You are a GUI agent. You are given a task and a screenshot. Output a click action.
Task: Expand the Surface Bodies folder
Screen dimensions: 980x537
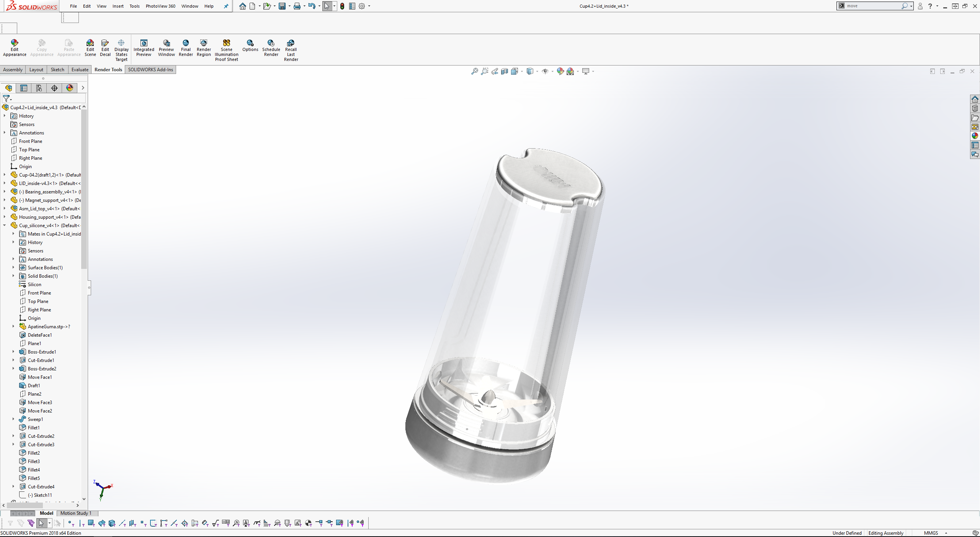coord(13,267)
